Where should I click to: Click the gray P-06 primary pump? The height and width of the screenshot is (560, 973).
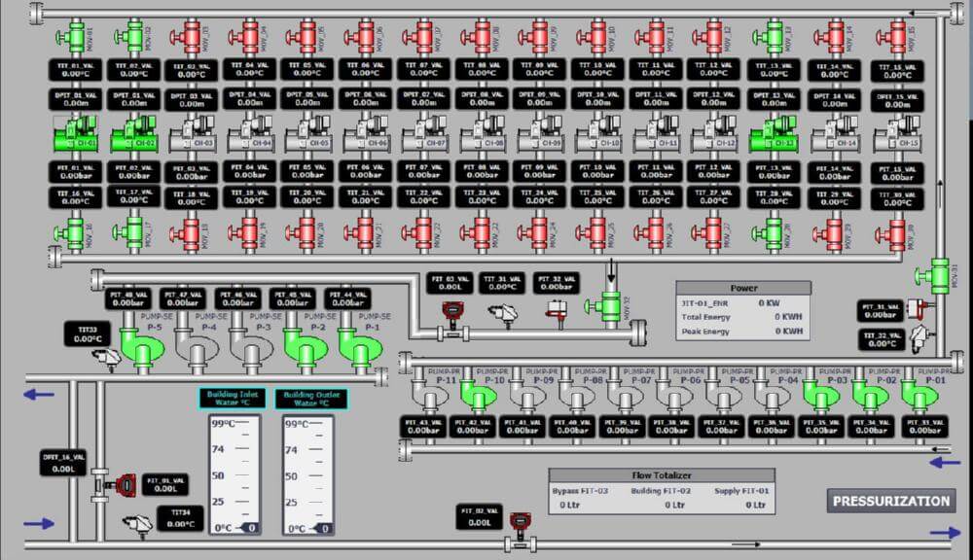[x=672, y=396]
